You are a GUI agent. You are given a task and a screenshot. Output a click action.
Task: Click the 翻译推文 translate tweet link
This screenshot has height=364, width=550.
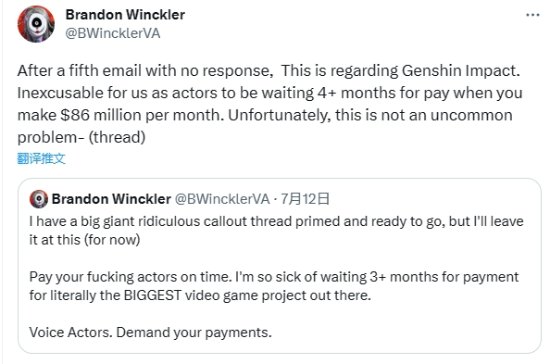41,159
